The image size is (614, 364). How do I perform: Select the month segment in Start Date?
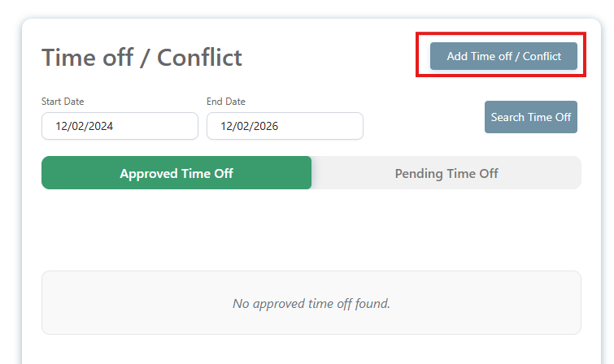(62, 126)
